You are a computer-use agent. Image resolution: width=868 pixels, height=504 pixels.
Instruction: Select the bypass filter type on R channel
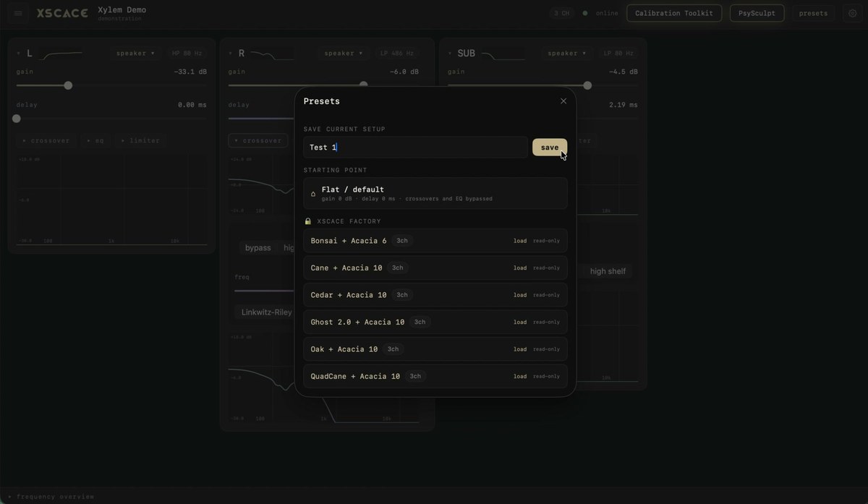258,248
